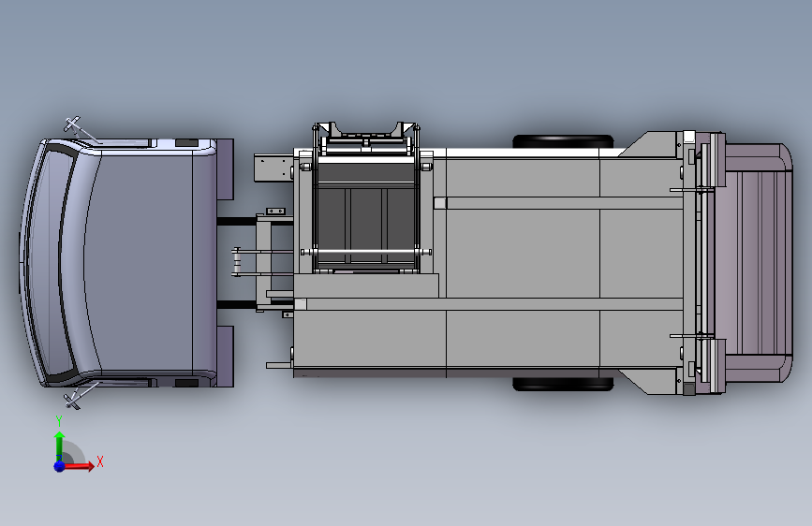Click the blue Z axis ball of triad
This screenshot has width=812, height=526.
pos(59,466)
